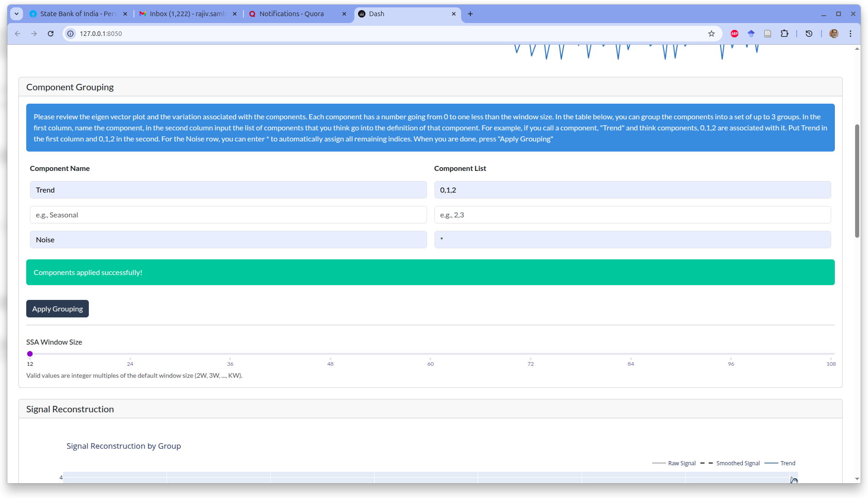868x498 pixels.
Task: Click the empty Seasonal component name field
Action: pos(228,215)
